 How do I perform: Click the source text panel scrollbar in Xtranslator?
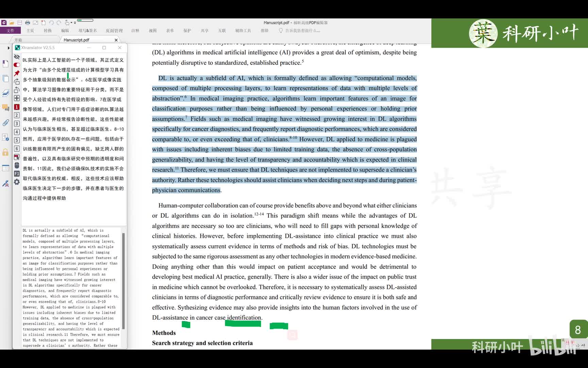pos(123,281)
